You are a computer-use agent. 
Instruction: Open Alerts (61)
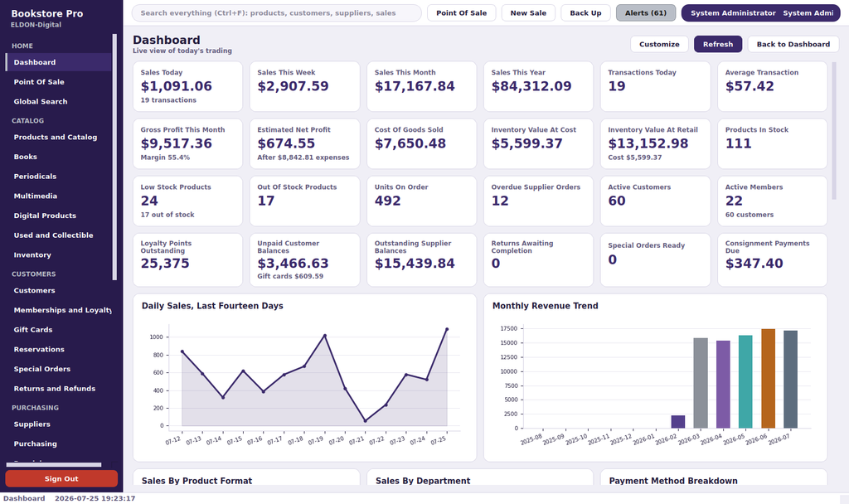tap(645, 13)
